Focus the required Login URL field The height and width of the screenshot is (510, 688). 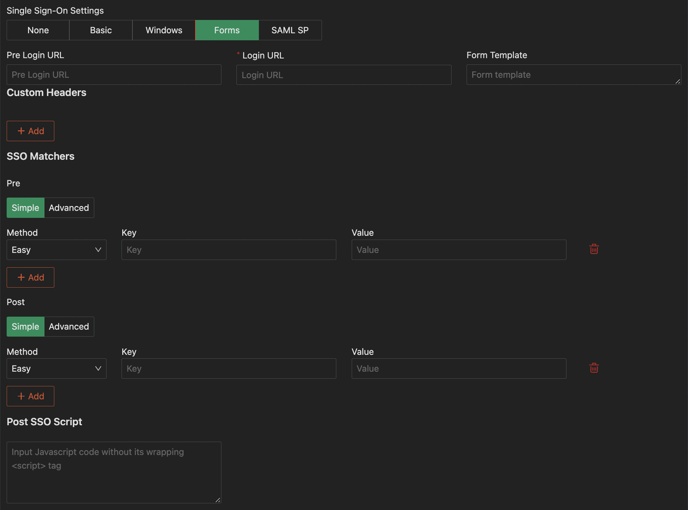(344, 75)
